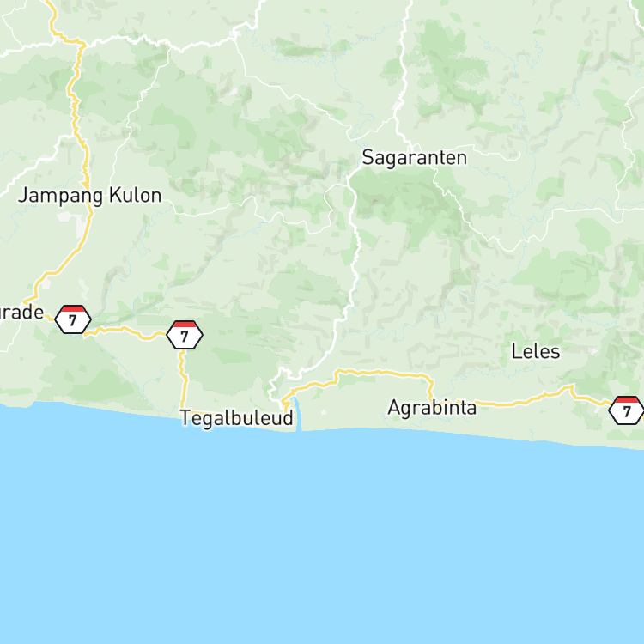Select the Leles town label
The image size is (644, 644).
click(536, 351)
